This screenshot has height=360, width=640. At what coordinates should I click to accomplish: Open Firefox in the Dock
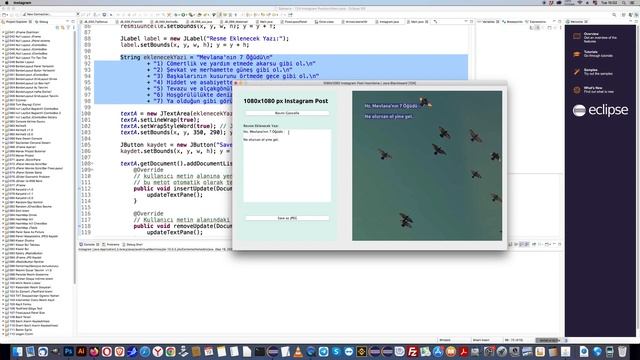tap(94, 351)
